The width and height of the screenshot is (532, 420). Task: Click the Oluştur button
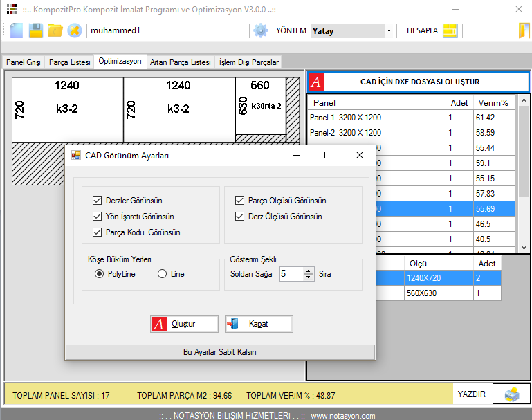(x=184, y=324)
